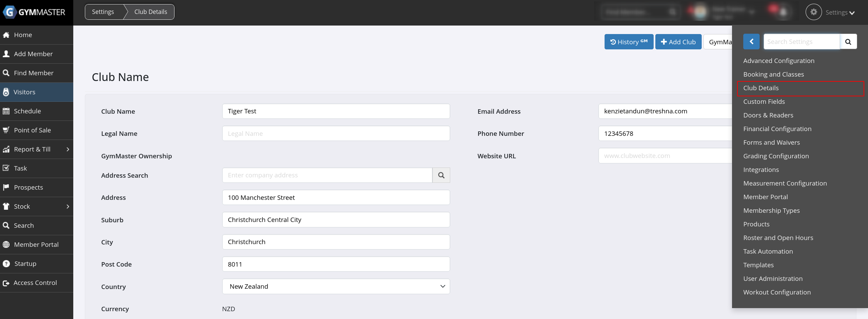Click the Search Settings magnifier icon
The image size is (868, 319).
[848, 42]
